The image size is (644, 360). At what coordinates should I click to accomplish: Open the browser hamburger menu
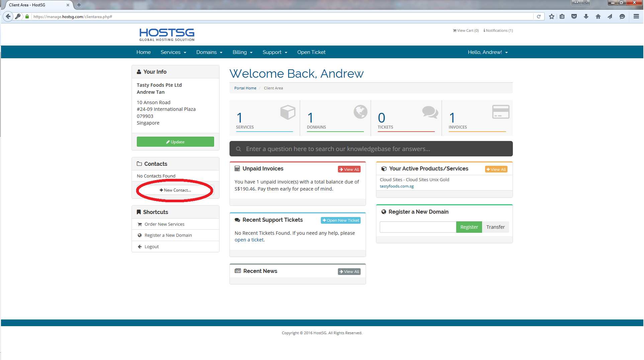pyautogui.click(x=636, y=16)
